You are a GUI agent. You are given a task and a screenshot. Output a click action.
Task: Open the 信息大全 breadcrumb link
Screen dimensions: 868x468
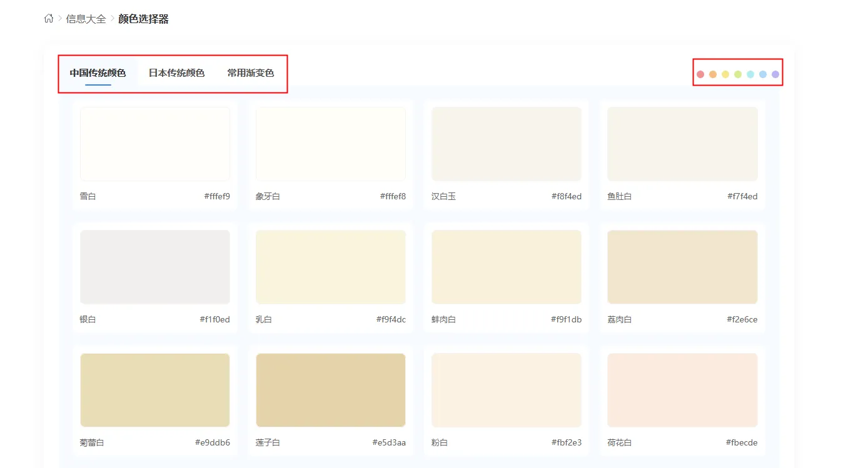pos(86,19)
